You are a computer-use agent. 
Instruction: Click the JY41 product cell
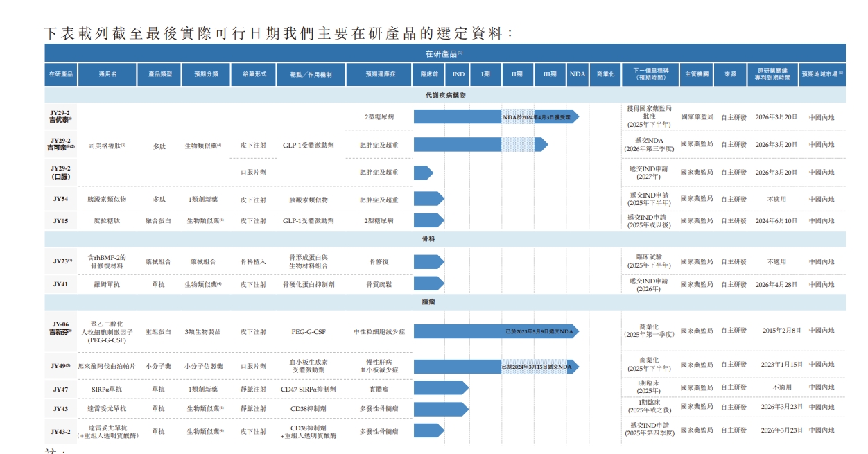[60, 285]
